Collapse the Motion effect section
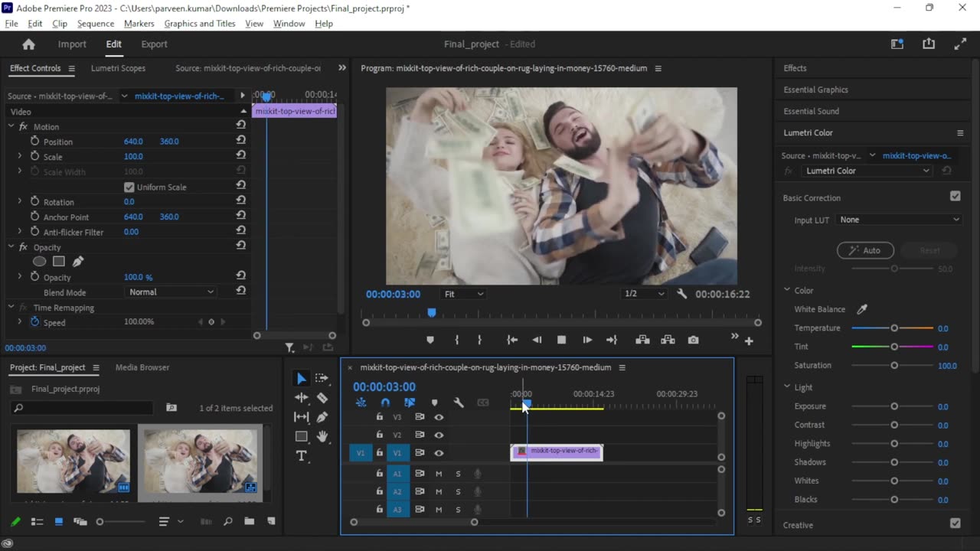The width and height of the screenshot is (980, 551). 11,126
